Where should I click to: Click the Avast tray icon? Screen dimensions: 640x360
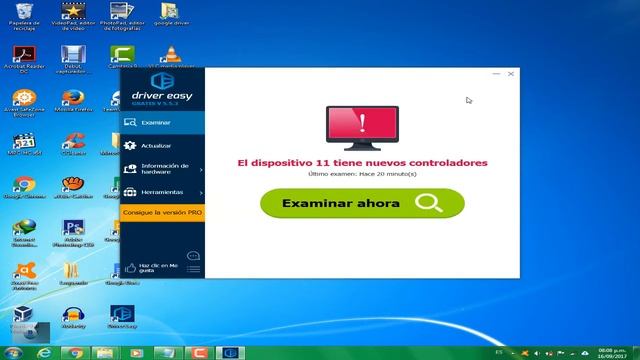pos(525,353)
